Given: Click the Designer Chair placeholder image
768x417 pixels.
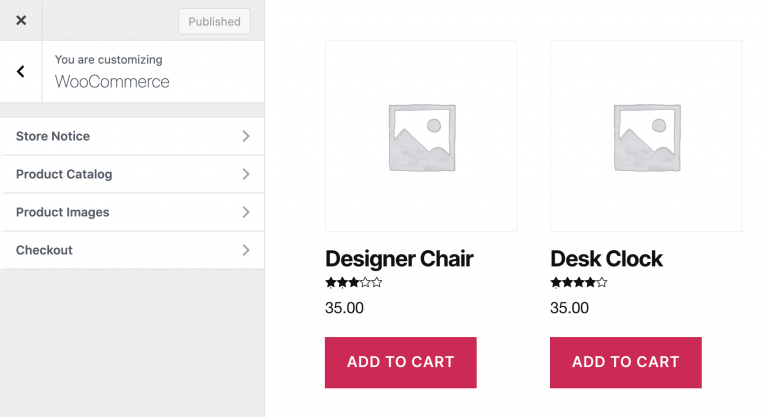Looking at the screenshot, I should coord(421,136).
